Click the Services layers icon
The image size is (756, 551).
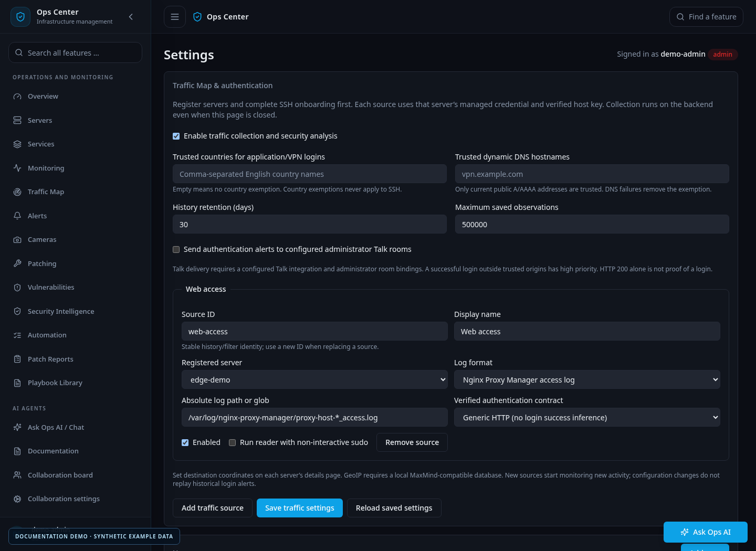17,144
